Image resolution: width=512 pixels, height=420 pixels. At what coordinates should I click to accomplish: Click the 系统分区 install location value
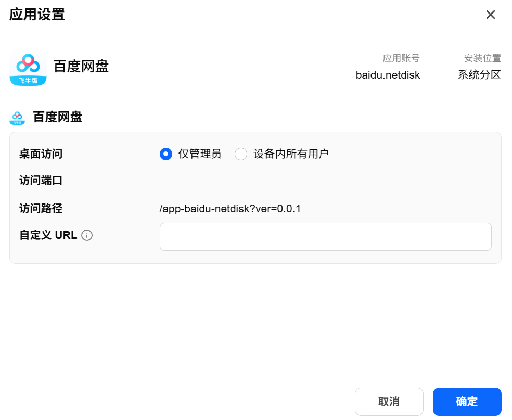click(x=479, y=75)
